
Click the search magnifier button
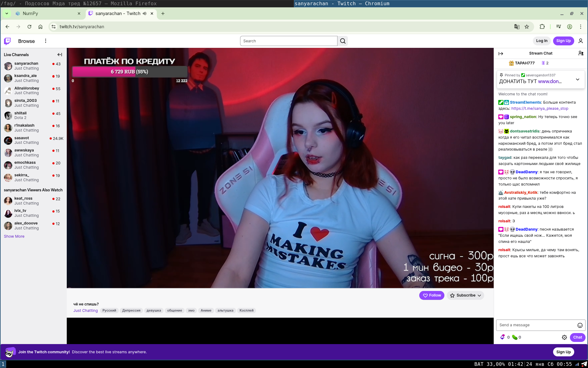pyautogui.click(x=343, y=41)
